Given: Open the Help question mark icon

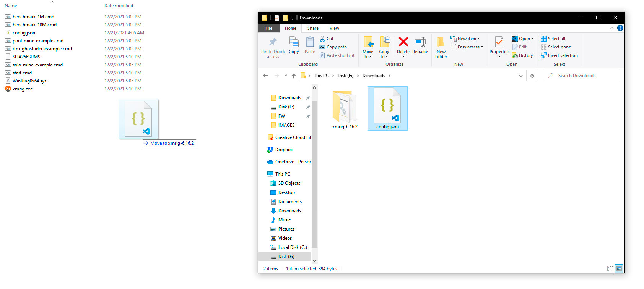Looking at the screenshot, I should tap(620, 28).
